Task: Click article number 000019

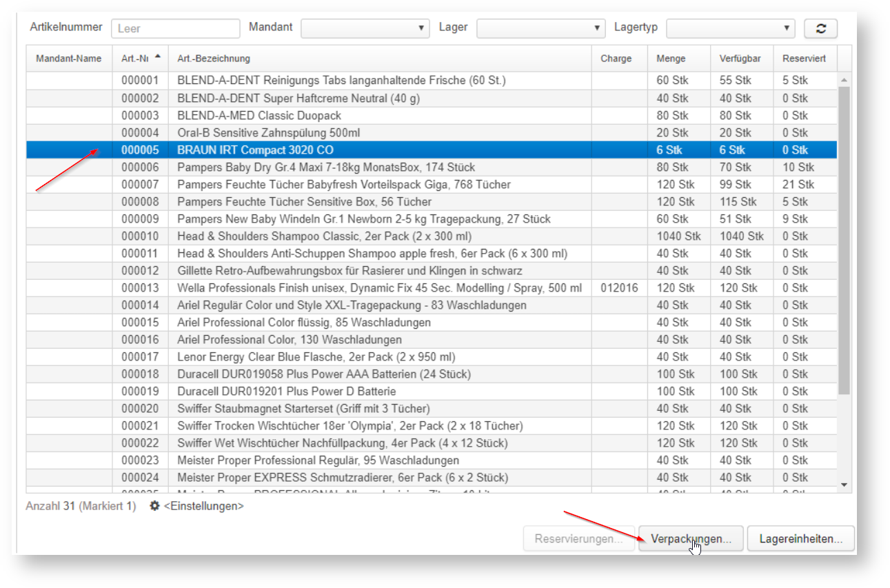Action: (x=140, y=391)
